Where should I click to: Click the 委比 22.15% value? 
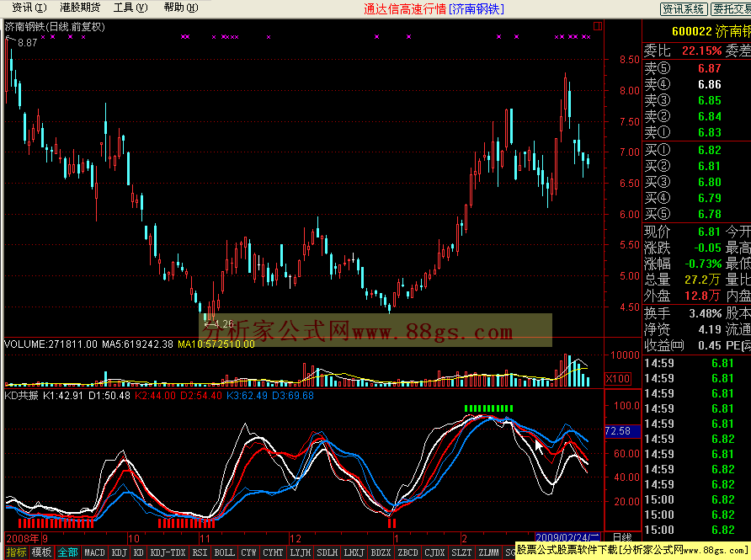[x=701, y=51]
